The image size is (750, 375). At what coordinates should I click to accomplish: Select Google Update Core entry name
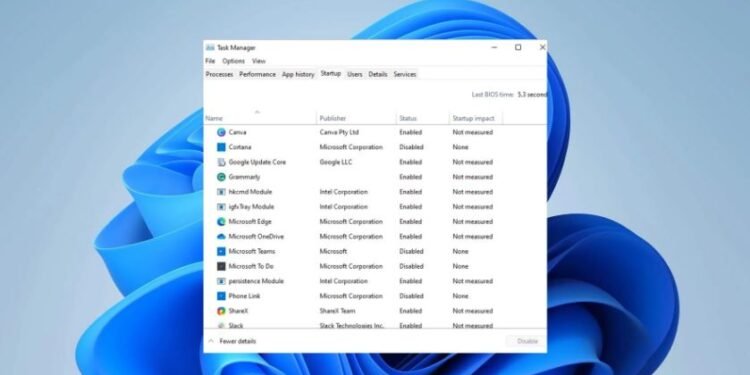[257, 162]
